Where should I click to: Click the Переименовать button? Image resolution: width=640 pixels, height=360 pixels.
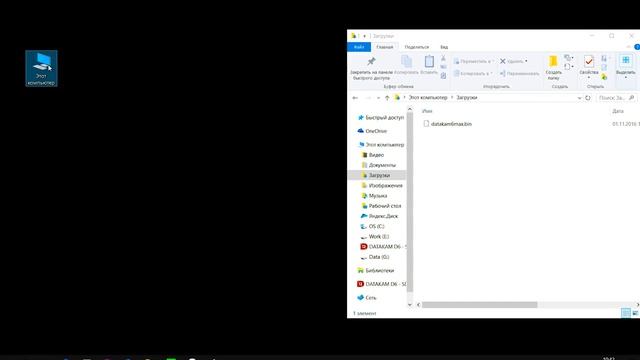[x=519, y=73]
